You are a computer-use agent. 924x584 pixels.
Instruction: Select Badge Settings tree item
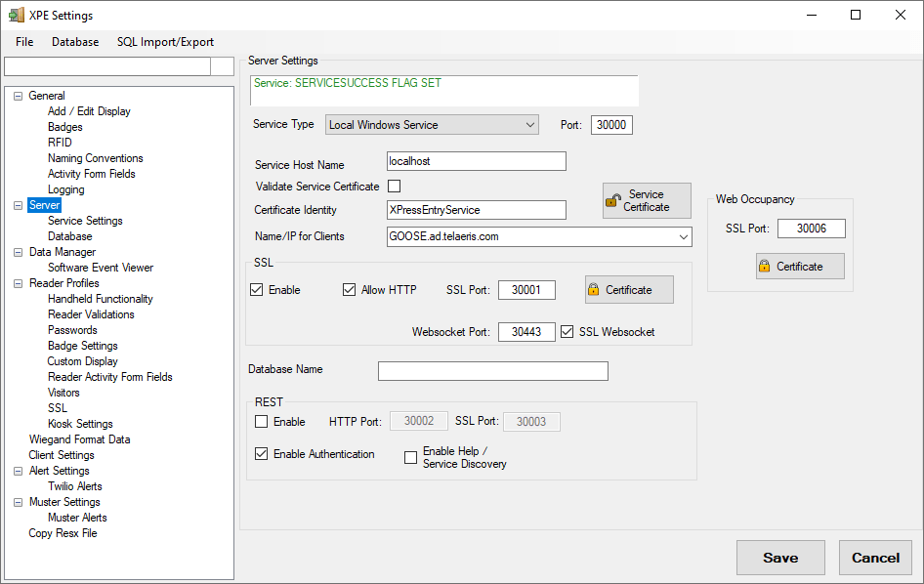(82, 346)
